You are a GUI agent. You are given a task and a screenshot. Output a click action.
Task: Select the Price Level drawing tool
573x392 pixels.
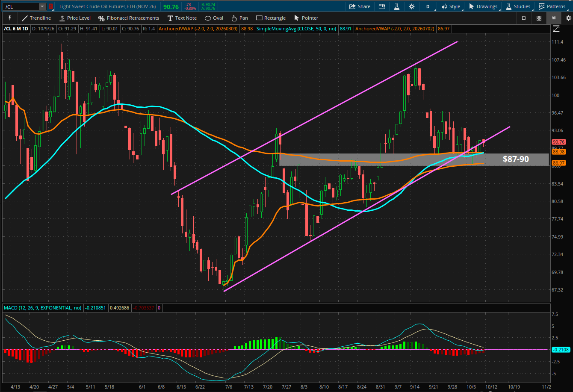pos(74,18)
